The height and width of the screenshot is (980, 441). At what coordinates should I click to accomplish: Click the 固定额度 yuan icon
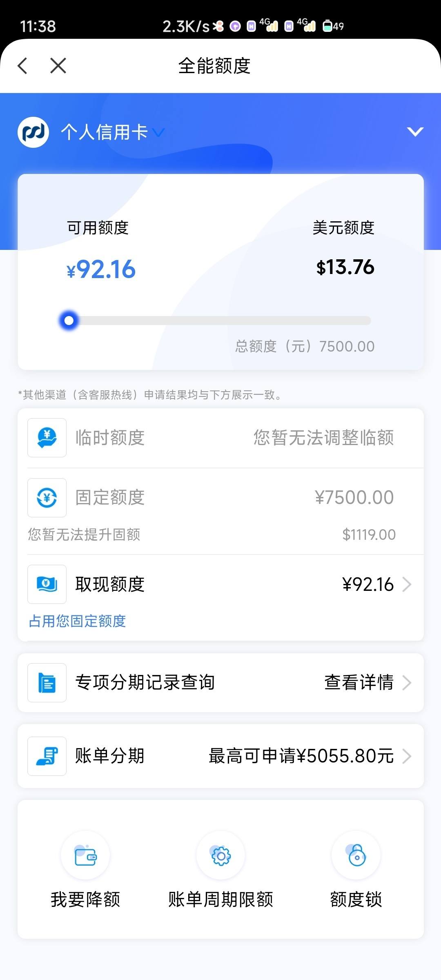47,498
